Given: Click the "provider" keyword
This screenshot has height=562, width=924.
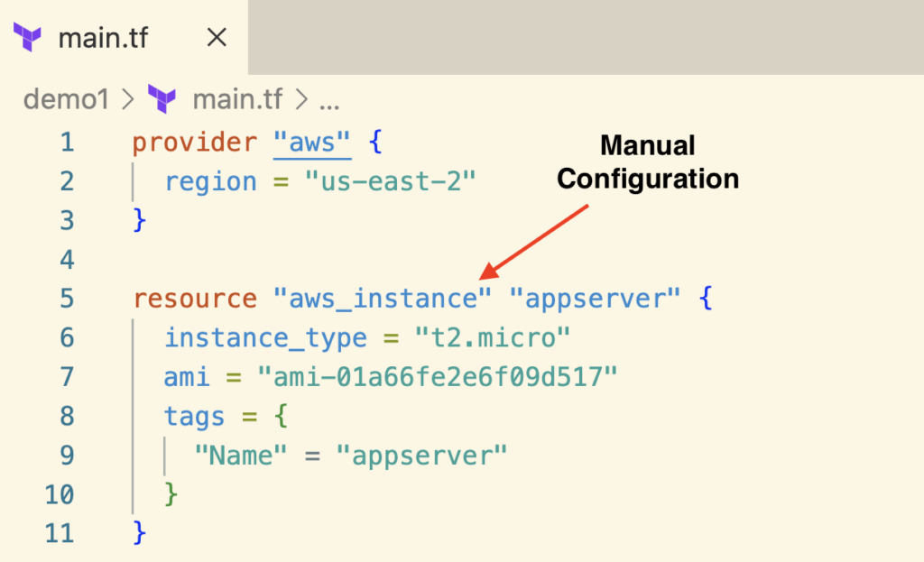Looking at the screenshot, I should (195, 143).
